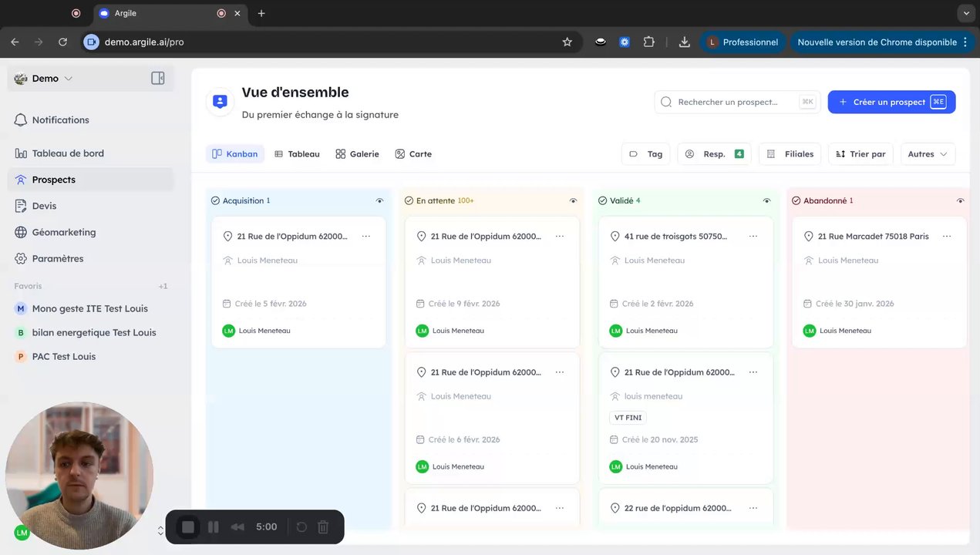Click Créer un prospect button
The image size is (980, 555).
point(891,102)
